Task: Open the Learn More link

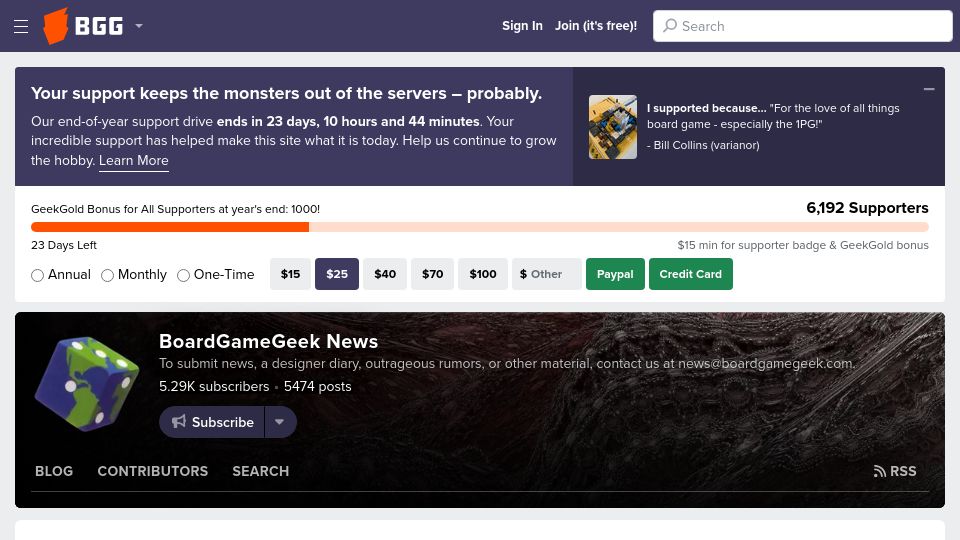Action: [x=133, y=160]
